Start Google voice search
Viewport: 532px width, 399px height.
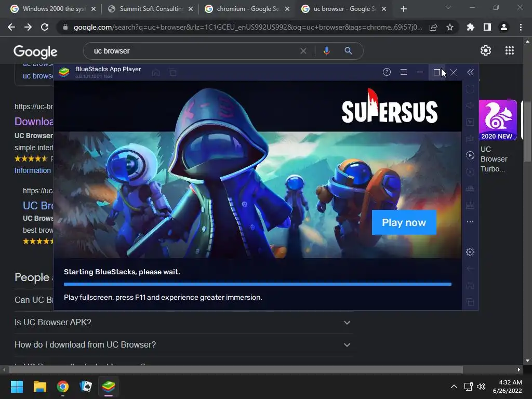[x=326, y=51]
